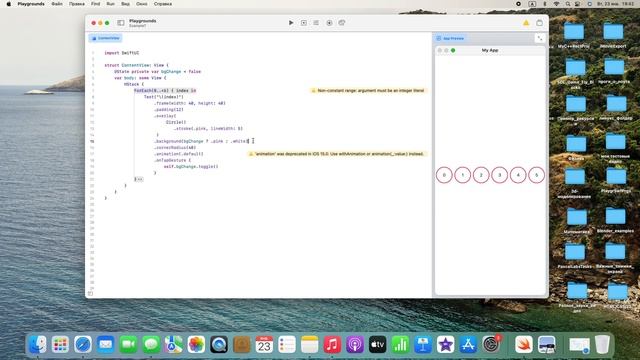Screen dimensions: 640x360
Task: Open Mail from the Dock
Action: tap(106, 345)
